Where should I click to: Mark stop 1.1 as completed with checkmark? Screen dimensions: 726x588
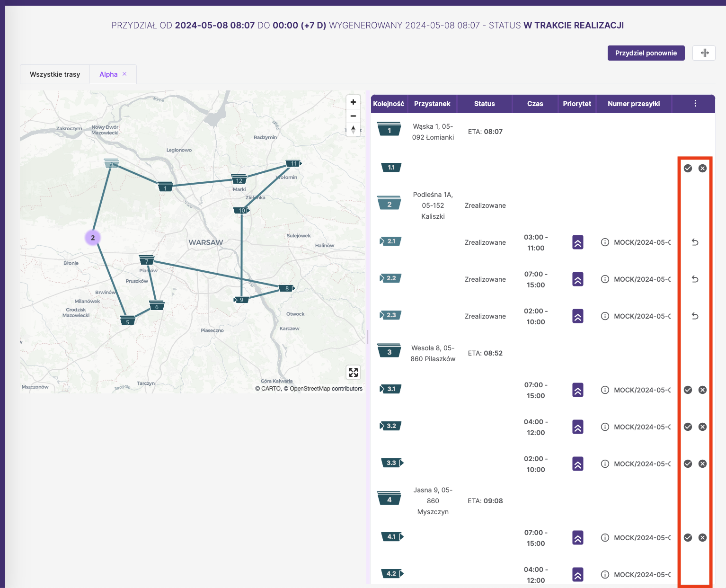[688, 169]
